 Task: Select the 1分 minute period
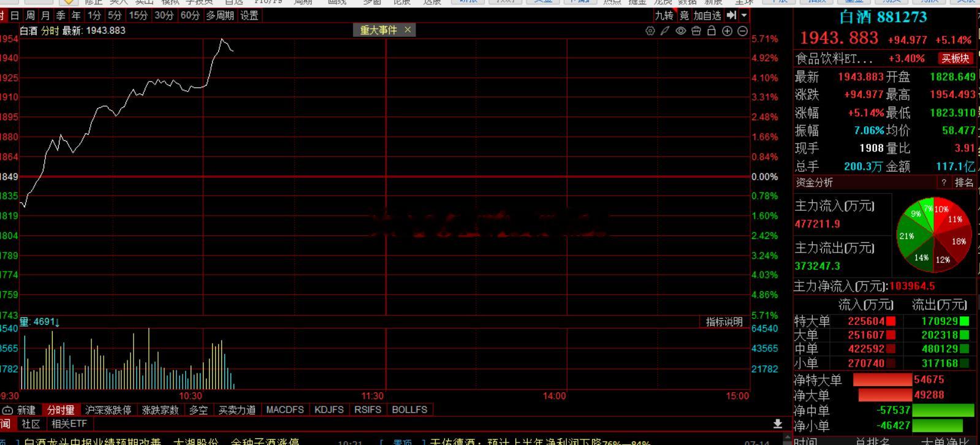tap(94, 15)
